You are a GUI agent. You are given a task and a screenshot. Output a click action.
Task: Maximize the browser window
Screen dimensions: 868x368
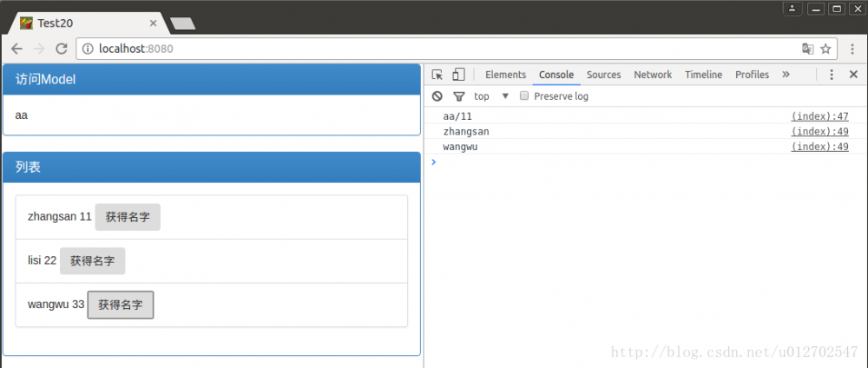tap(837, 9)
